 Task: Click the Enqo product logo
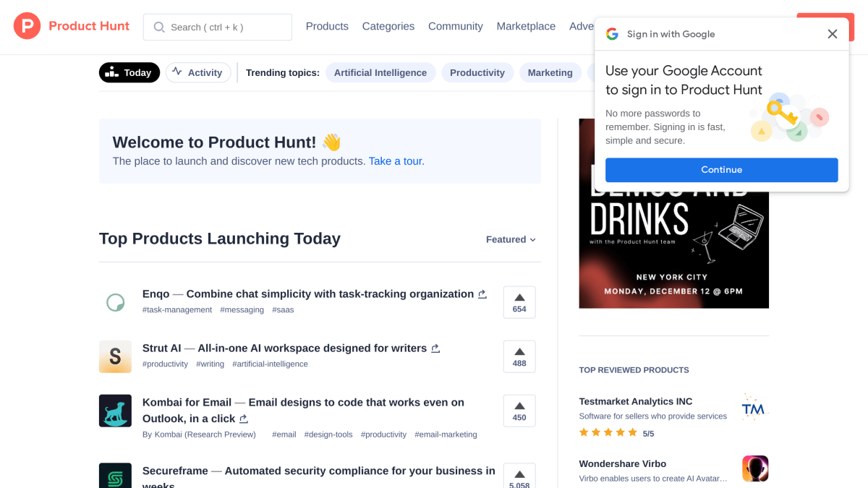coord(115,302)
